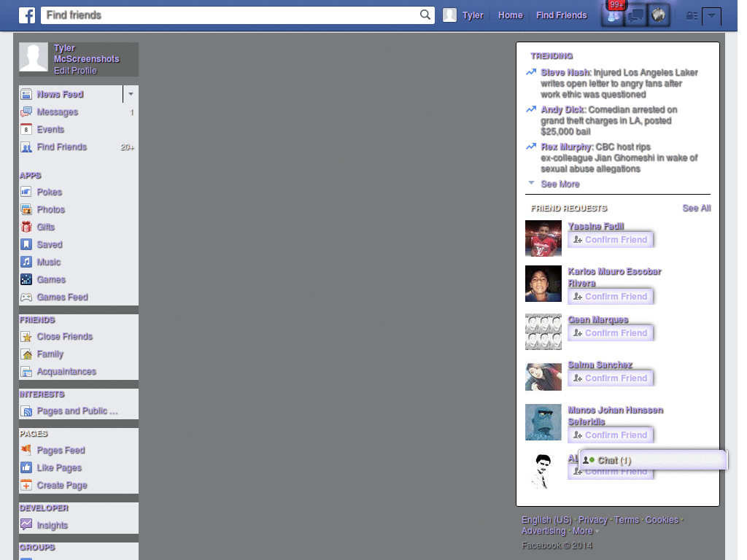Open the notifications globe icon
Image resolution: width=747 pixels, height=560 pixels.
click(x=659, y=16)
